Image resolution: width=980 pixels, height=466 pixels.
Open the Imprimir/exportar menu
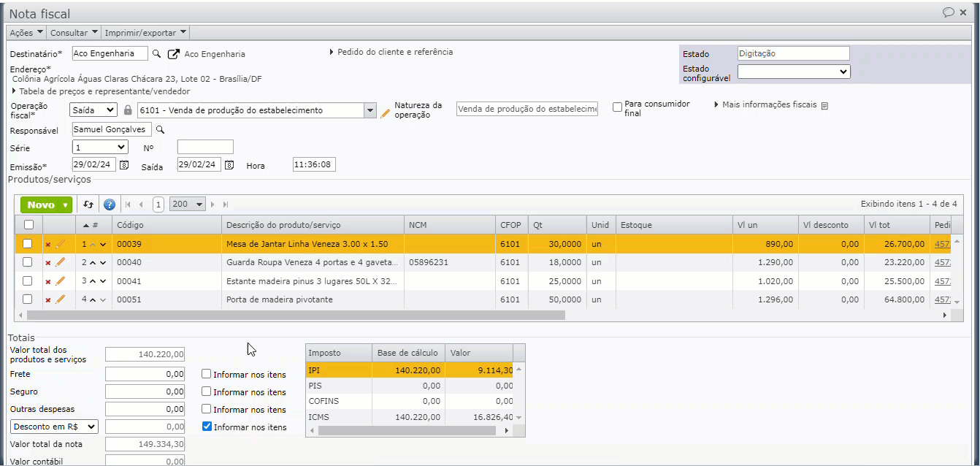[145, 33]
